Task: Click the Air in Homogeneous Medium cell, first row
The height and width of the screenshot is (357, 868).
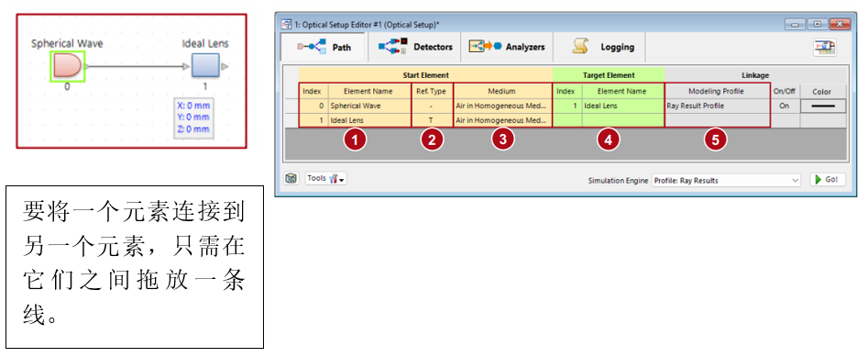Action: tap(502, 106)
